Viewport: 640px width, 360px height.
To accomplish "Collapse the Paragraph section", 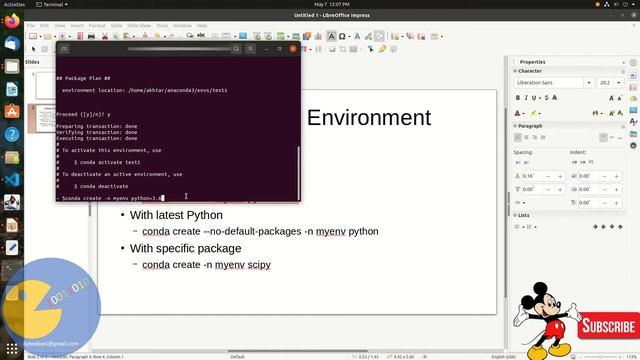I will pos(515,126).
